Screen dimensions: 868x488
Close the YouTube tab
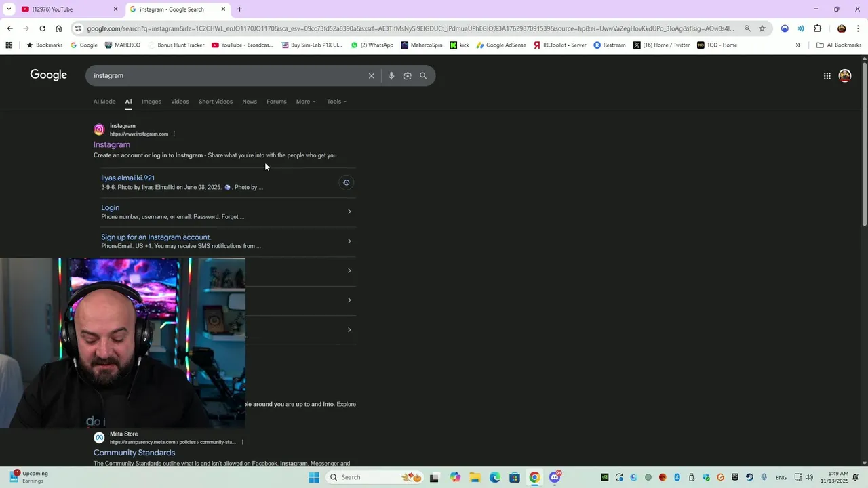coord(115,9)
